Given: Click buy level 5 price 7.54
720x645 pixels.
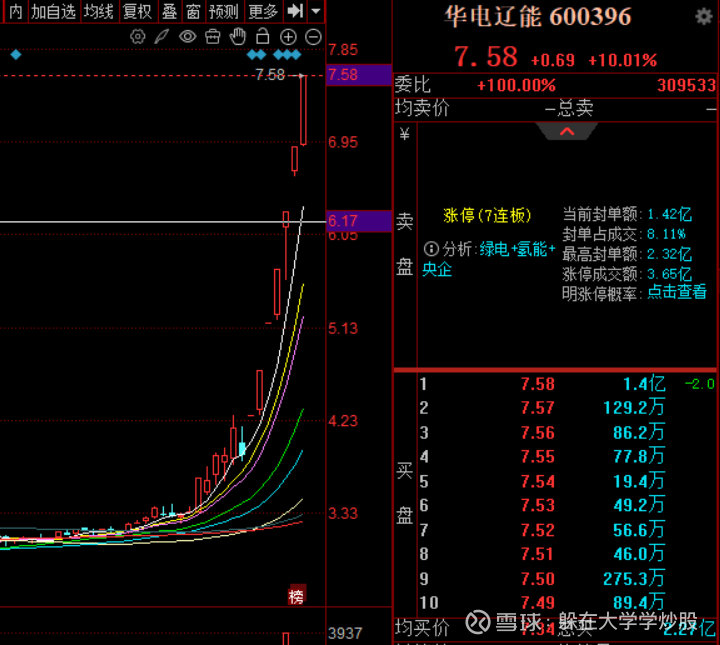Looking at the screenshot, I should tap(538, 481).
